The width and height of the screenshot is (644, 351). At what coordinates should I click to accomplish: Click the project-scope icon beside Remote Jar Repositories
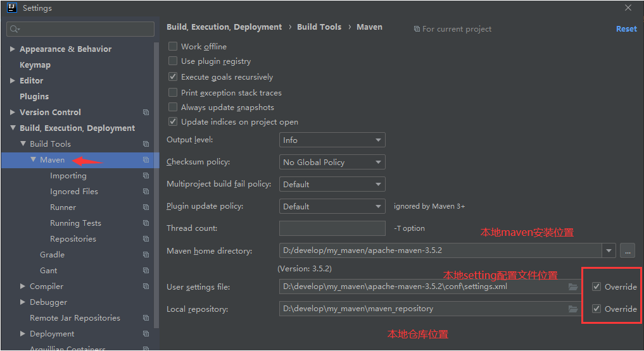[x=146, y=317]
